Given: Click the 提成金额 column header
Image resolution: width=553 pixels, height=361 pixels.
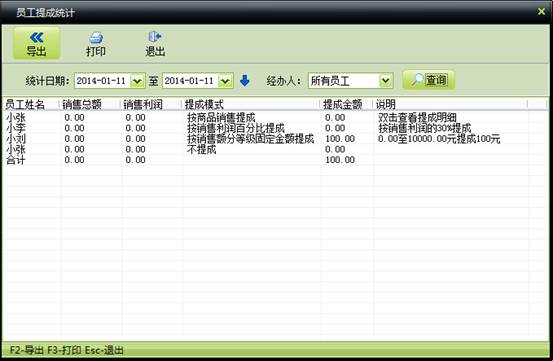Looking at the screenshot, I should click(346, 104).
